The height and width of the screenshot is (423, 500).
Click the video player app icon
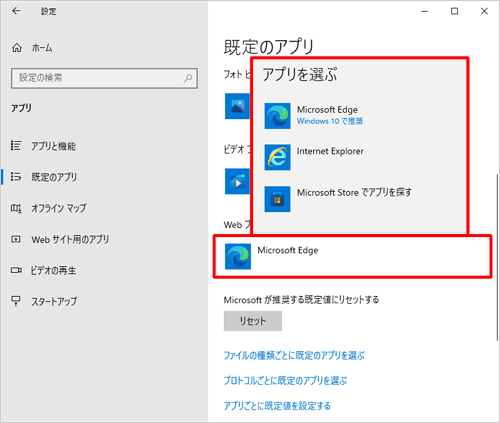[237, 181]
